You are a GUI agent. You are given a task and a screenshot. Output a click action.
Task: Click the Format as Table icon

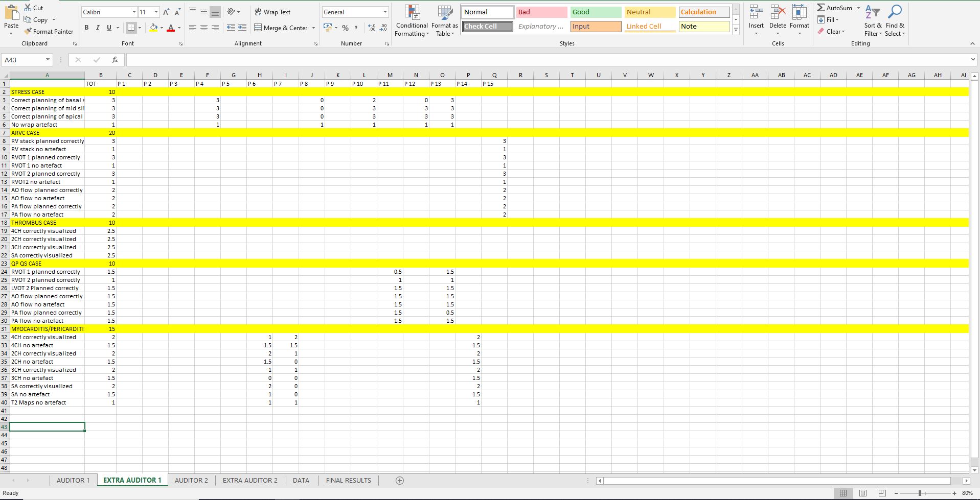(444, 21)
